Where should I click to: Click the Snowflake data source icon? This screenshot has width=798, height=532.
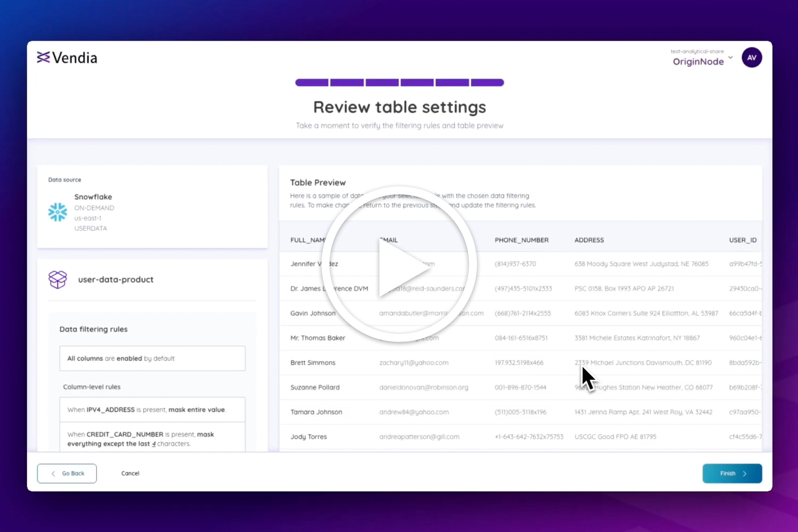(x=58, y=212)
